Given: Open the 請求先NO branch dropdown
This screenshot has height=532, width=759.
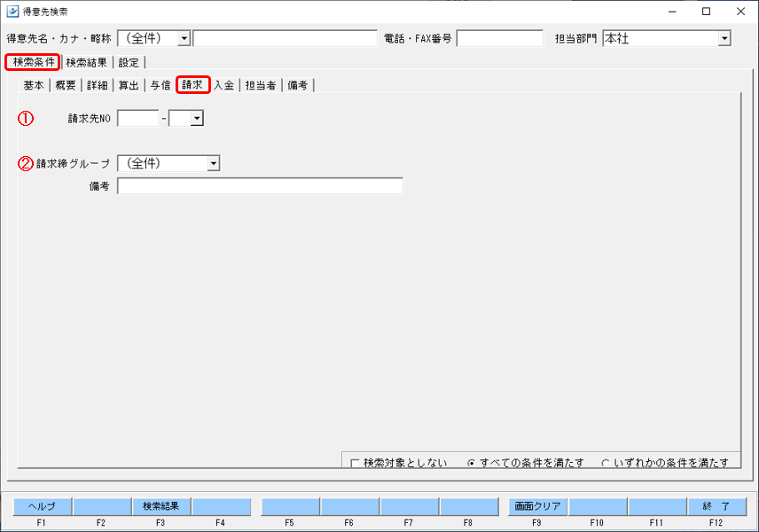Looking at the screenshot, I should pyautogui.click(x=197, y=118).
